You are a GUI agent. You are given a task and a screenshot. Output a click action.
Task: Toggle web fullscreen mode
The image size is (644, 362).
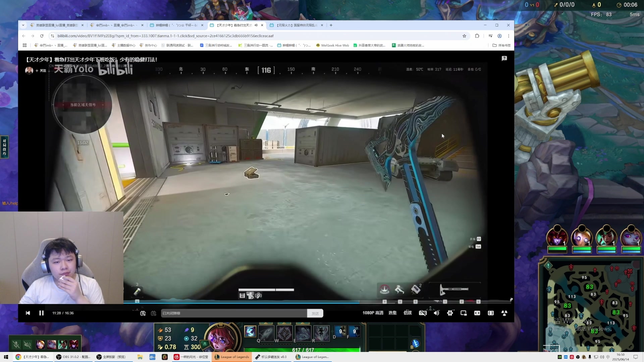(491, 313)
